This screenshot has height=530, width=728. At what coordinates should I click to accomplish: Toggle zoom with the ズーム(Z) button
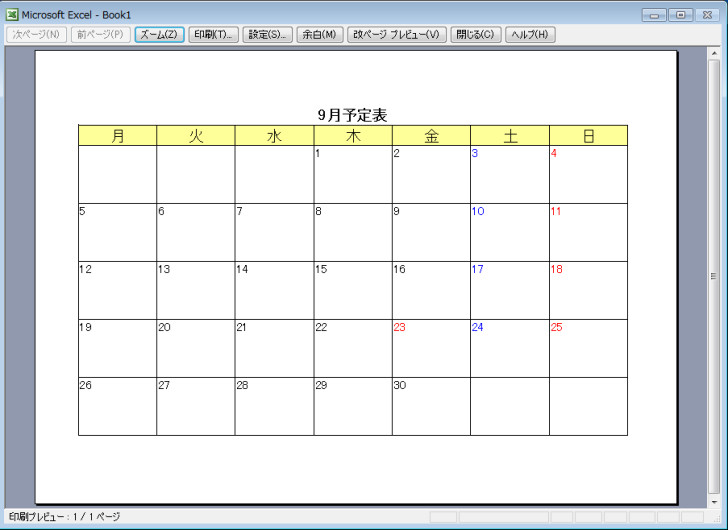tap(159, 35)
